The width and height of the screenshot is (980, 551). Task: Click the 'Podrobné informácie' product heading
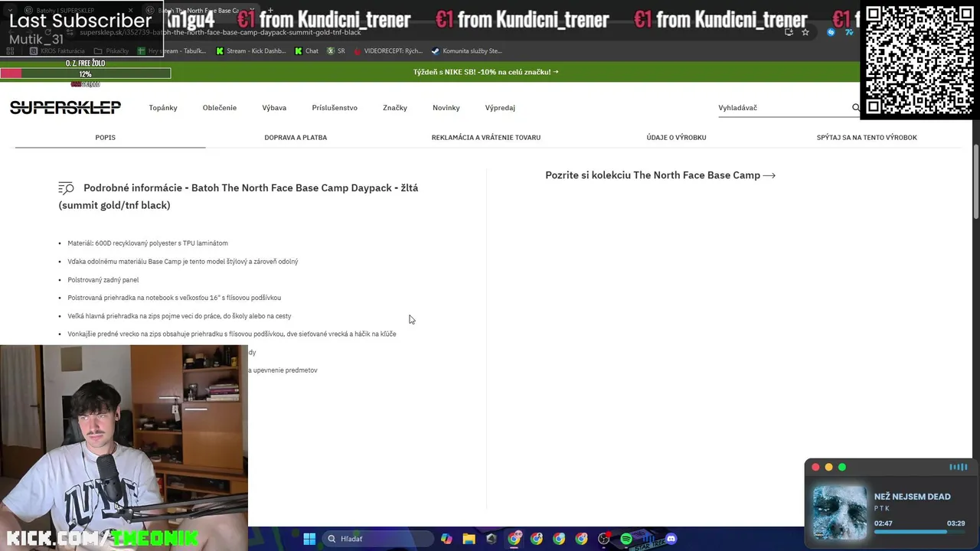pos(238,196)
